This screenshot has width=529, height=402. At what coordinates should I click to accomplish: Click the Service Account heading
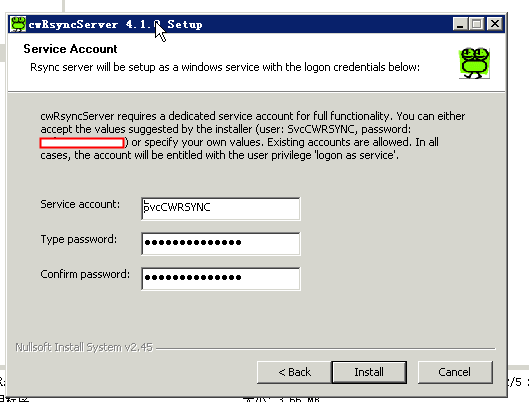coord(70,49)
